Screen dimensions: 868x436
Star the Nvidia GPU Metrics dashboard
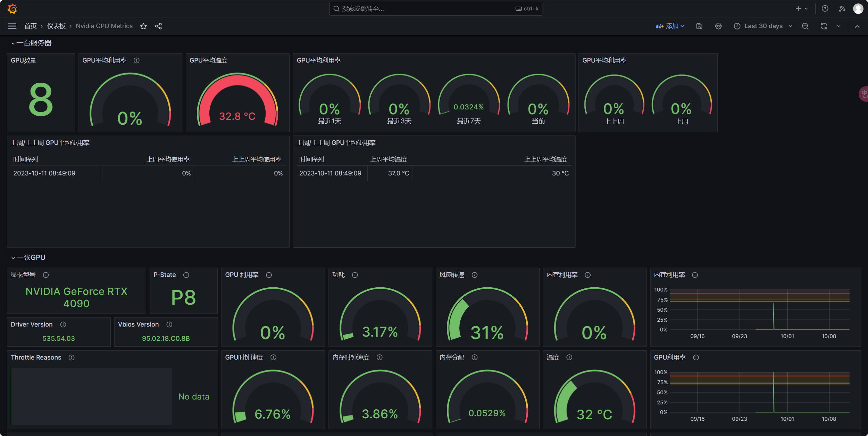coord(143,26)
